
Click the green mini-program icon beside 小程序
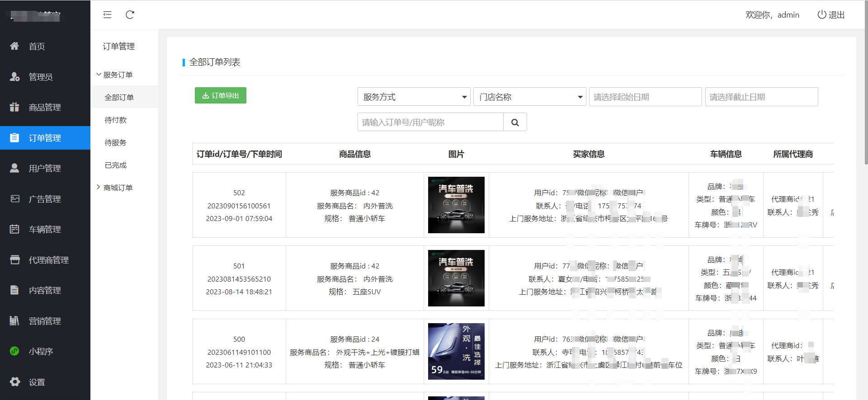14,351
